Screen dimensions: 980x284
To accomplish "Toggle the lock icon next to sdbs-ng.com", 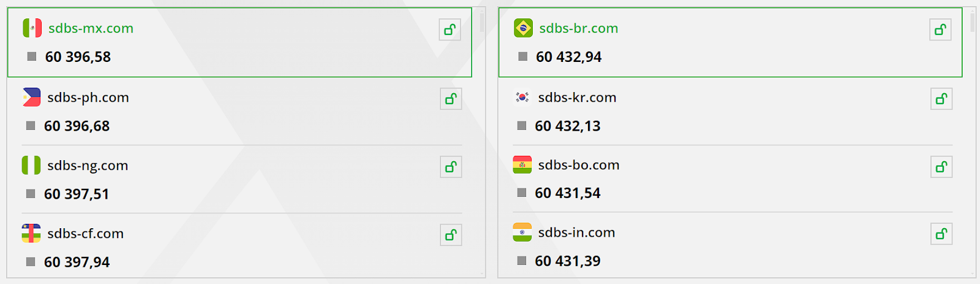I will point(451,167).
